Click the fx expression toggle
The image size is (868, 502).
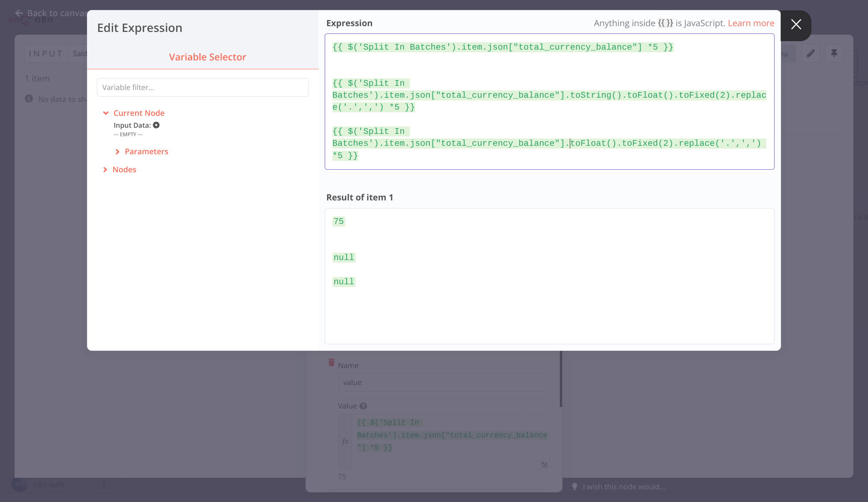click(345, 441)
